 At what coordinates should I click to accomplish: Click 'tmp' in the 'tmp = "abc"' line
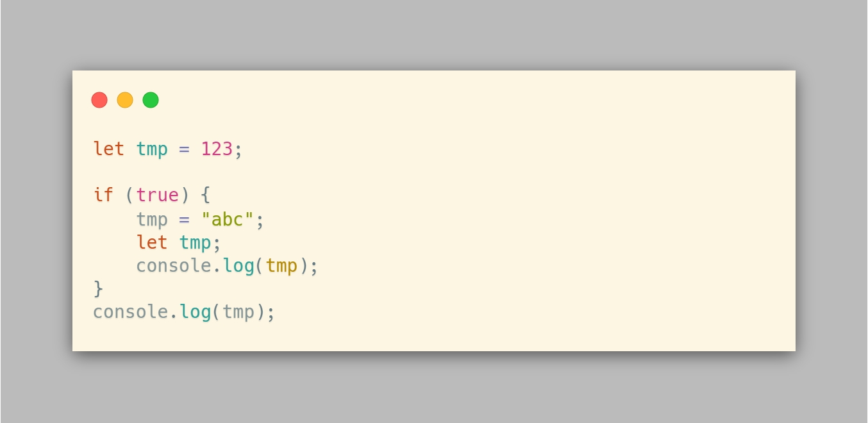coord(152,220)
